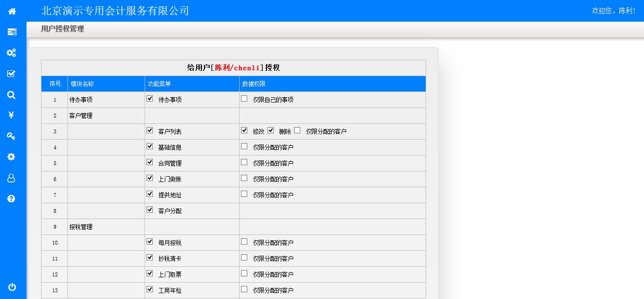
Task: Enable 仅限分配的客户 for 上门取票 row
Action: pyautogui.click(x=244, y=273)
